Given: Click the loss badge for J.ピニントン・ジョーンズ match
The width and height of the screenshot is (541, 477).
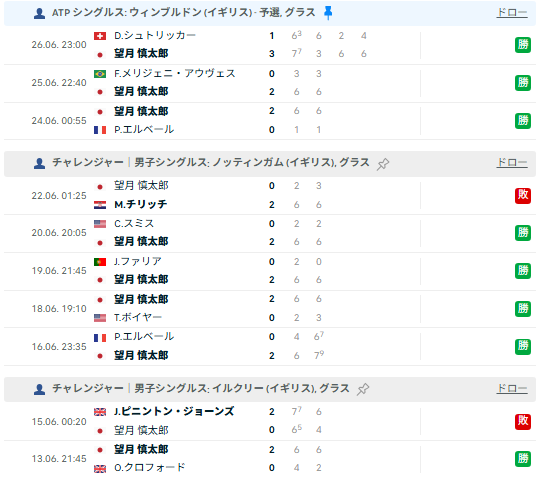Looking at the screenshot, I should click(523, 421).
